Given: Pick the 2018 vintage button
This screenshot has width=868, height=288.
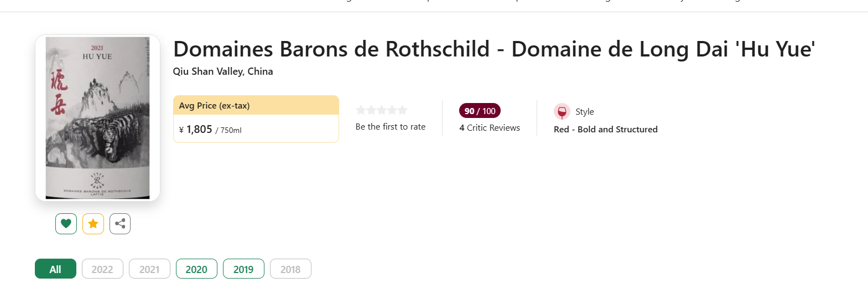Looking at the screenshot, I should (x=290, y=269).
